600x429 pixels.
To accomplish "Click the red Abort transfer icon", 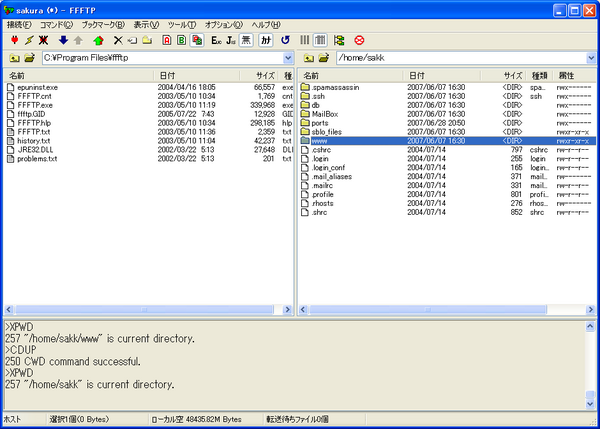I will click(359, 40).
